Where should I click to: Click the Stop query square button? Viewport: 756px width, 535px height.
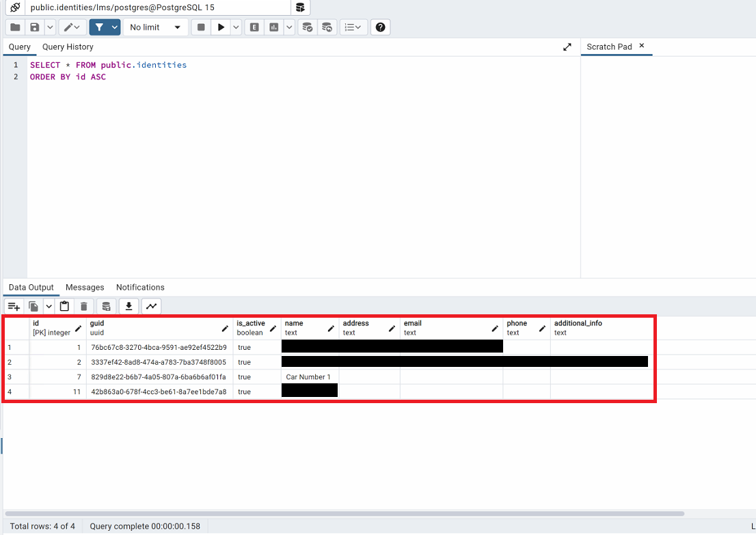tap(201, 27)
